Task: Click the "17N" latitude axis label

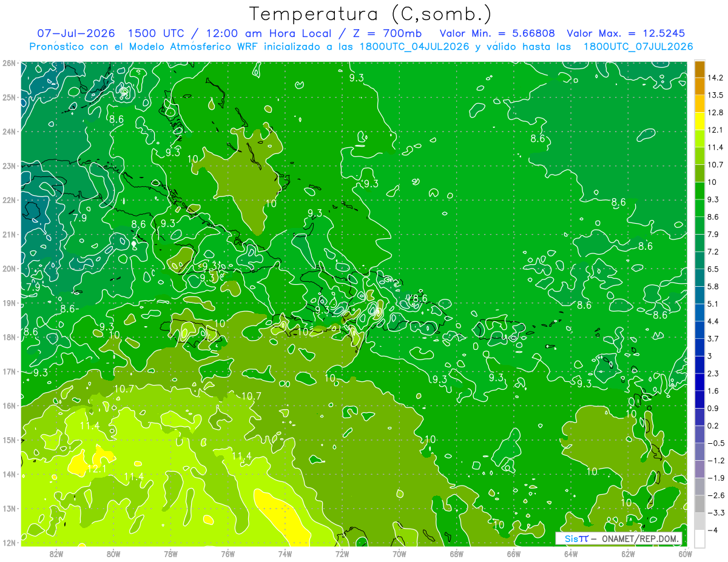Action: 8,372
